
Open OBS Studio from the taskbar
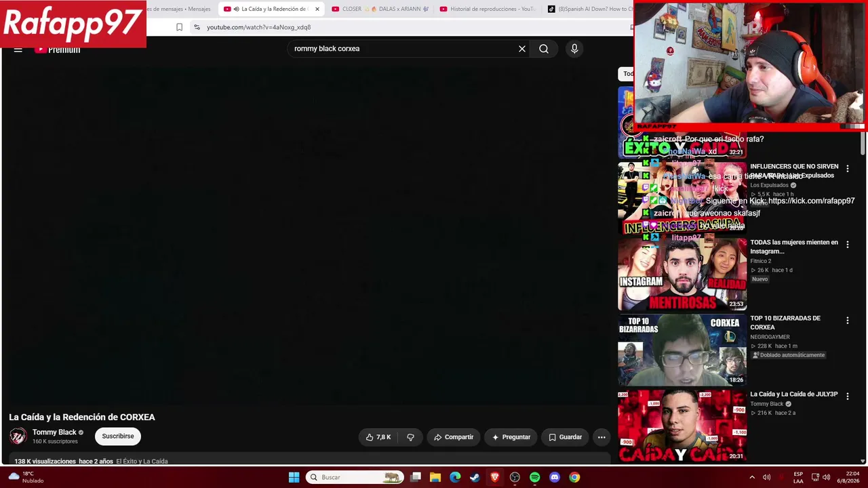(x=515, y=477)
